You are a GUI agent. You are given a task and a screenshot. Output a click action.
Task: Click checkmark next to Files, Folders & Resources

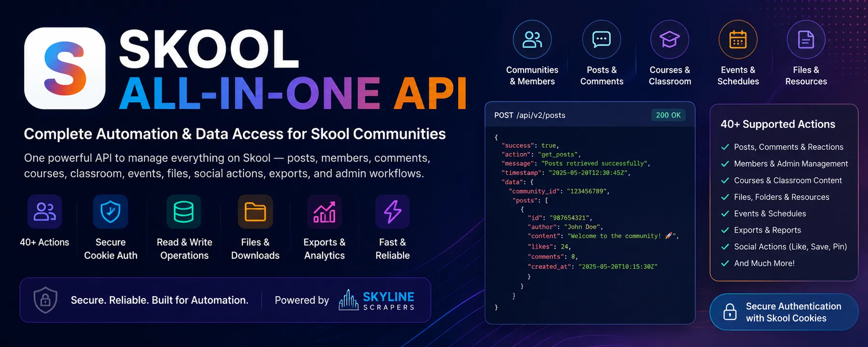[x=725, y=197]
